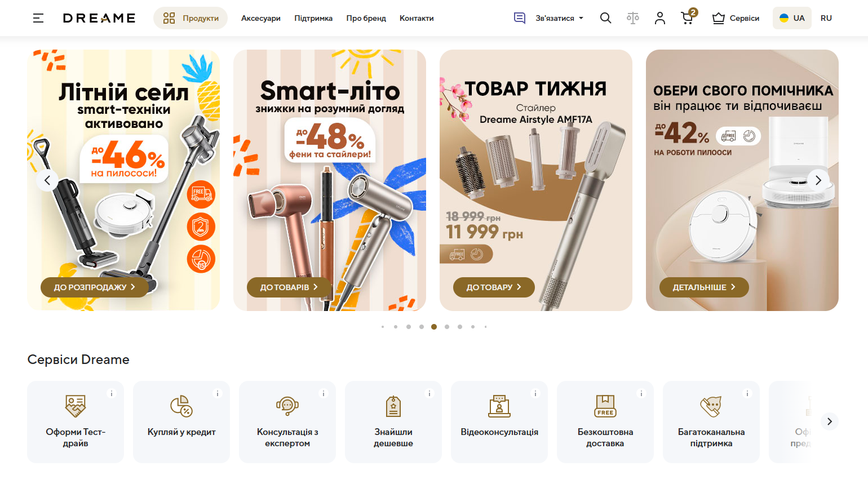
Task: Click the ДО РОЗПРОДАЖУ button
Action: click(95, 287)
